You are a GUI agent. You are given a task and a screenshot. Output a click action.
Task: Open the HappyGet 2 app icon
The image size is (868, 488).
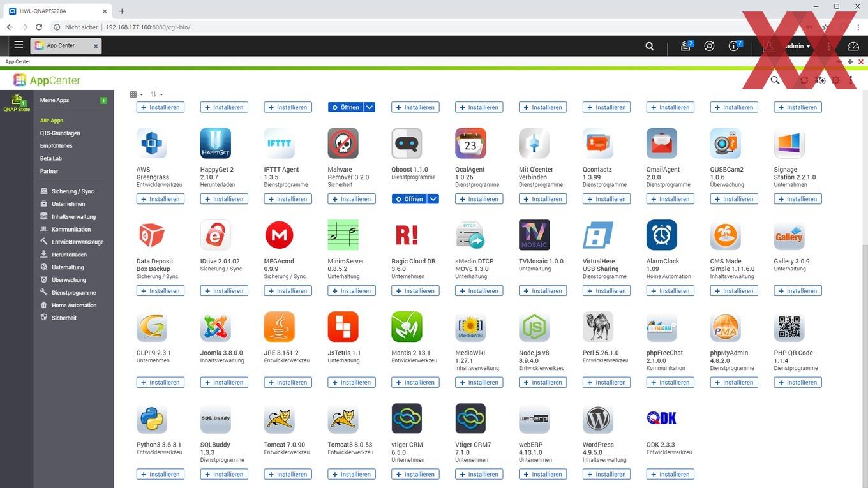pos(216,143)
